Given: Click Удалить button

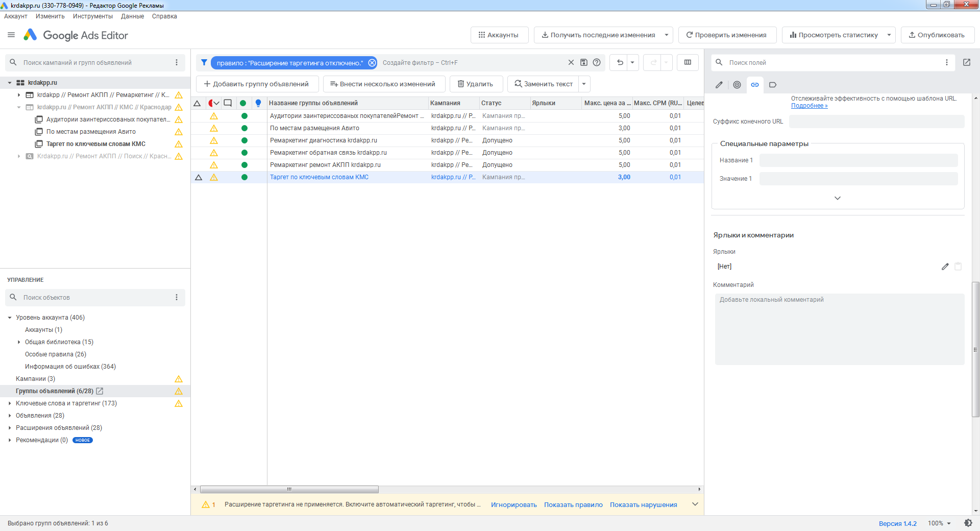Looking at the screenshot, I should click(476, 84).
